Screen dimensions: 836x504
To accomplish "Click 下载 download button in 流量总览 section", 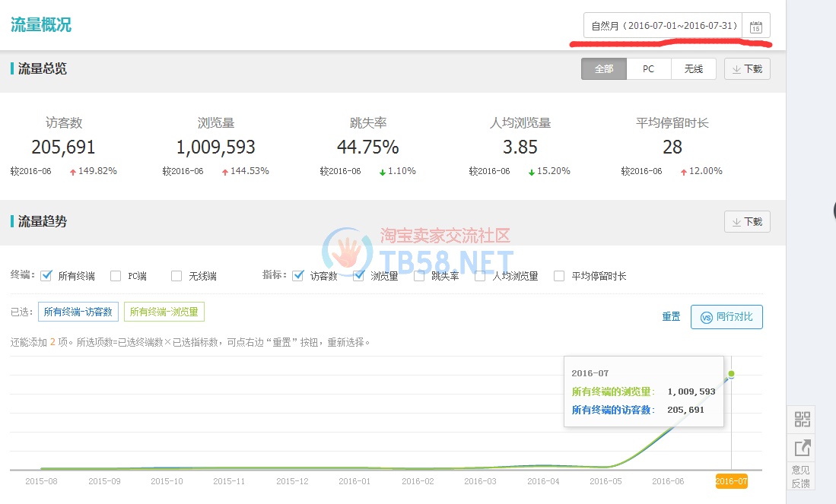I will (747, 69).
